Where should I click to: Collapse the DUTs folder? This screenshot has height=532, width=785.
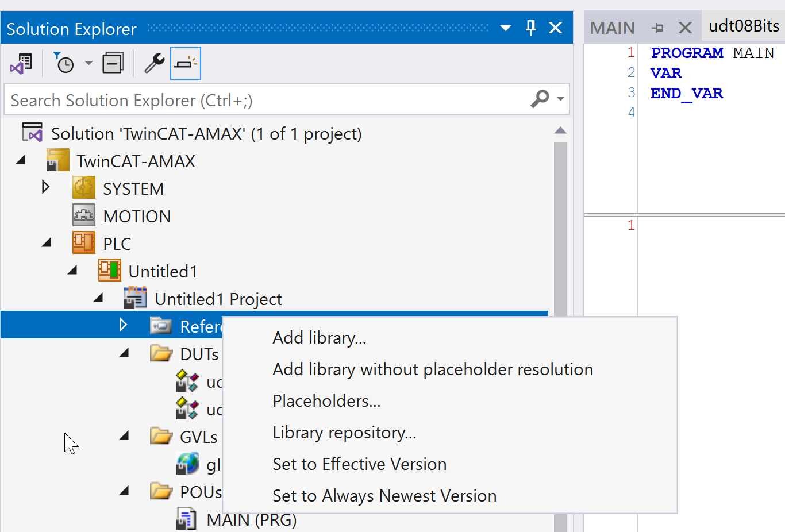point(124,353)
